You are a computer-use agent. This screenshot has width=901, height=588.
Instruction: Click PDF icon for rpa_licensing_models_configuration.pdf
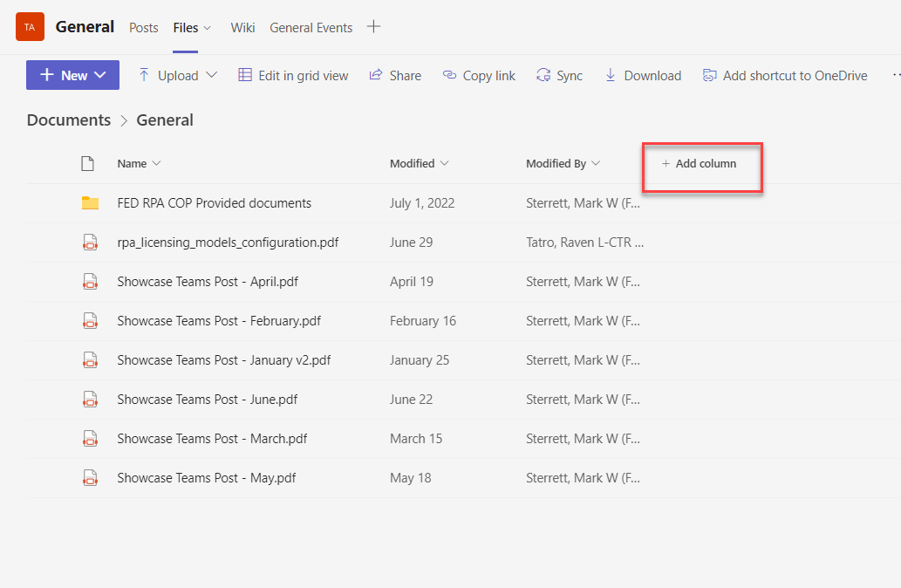click(x=90, y=242)
